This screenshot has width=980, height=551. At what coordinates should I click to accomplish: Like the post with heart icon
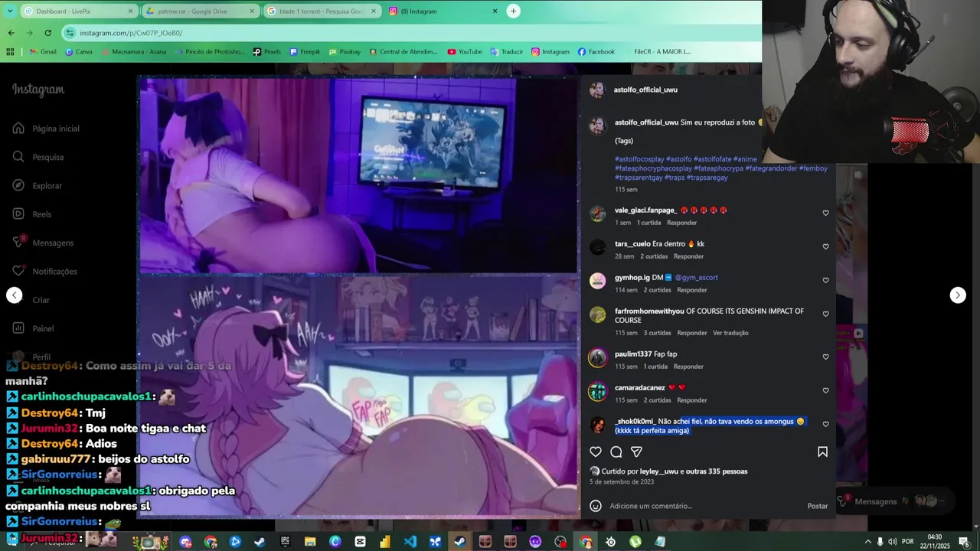[596, 452]
